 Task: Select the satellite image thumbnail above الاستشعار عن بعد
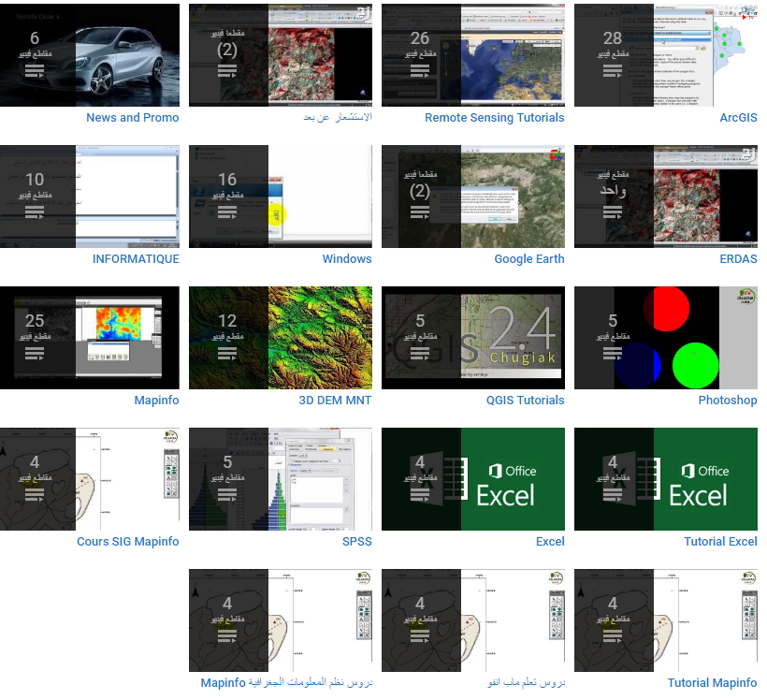(281, 55)
